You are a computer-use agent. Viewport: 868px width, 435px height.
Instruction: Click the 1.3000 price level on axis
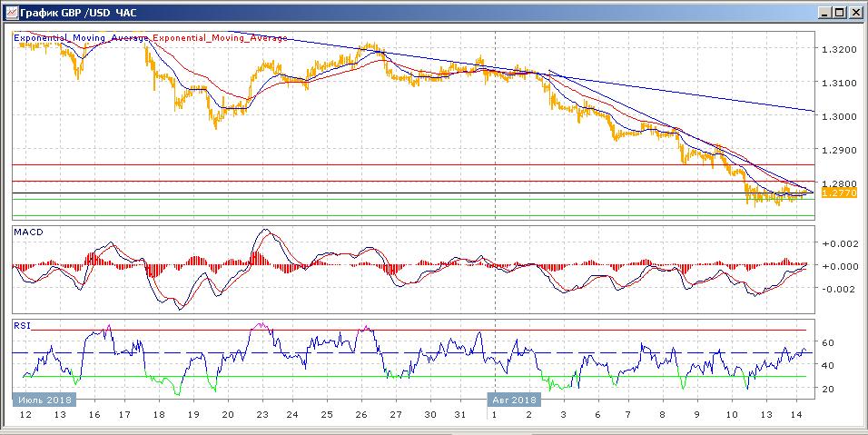click(x=838, y=116)
